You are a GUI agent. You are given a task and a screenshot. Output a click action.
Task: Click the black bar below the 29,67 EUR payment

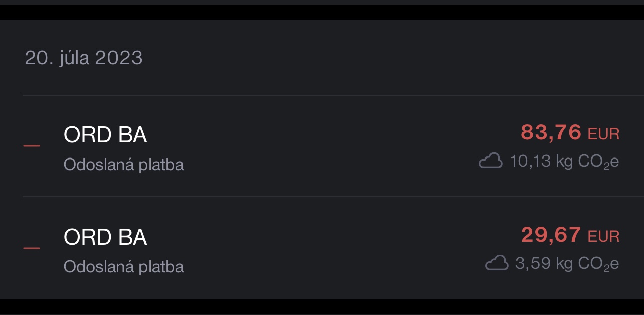point(322,306)
